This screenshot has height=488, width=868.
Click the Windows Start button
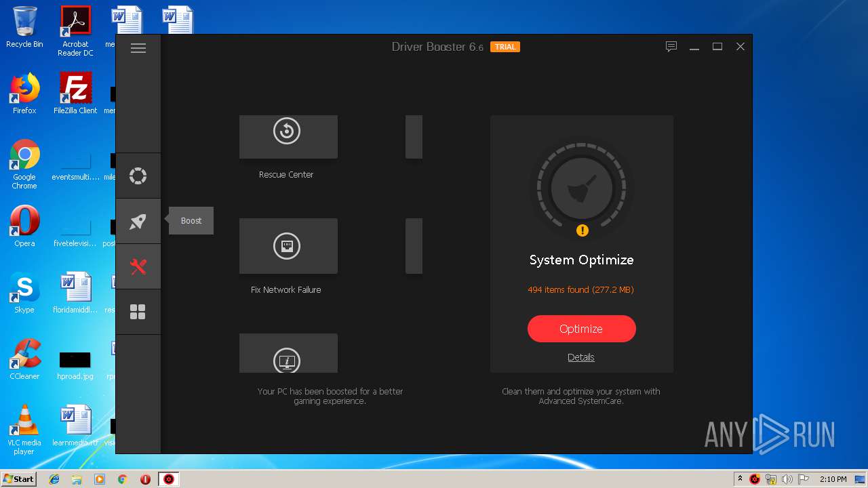tap(19, 479)
